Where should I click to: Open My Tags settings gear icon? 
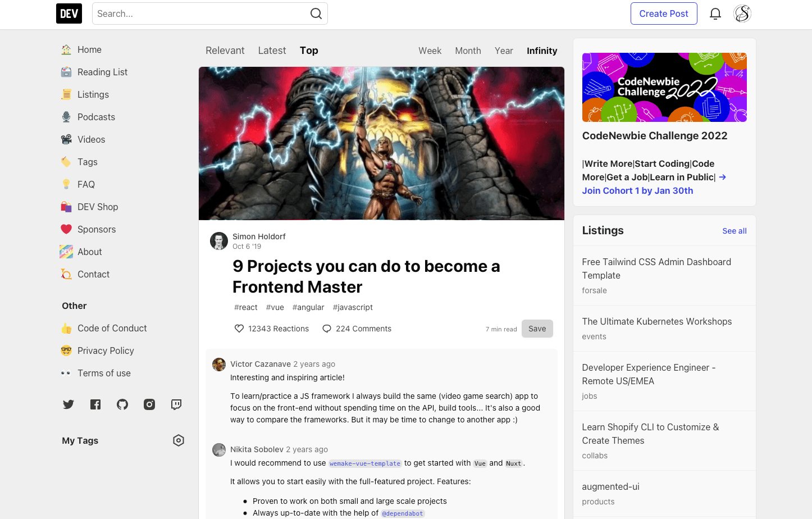tap(178, 440)
